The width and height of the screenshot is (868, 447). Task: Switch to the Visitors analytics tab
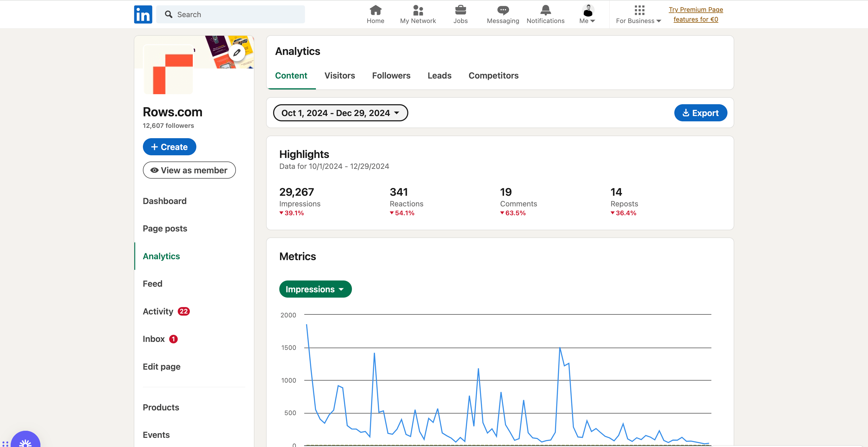[x=340, y=75]
